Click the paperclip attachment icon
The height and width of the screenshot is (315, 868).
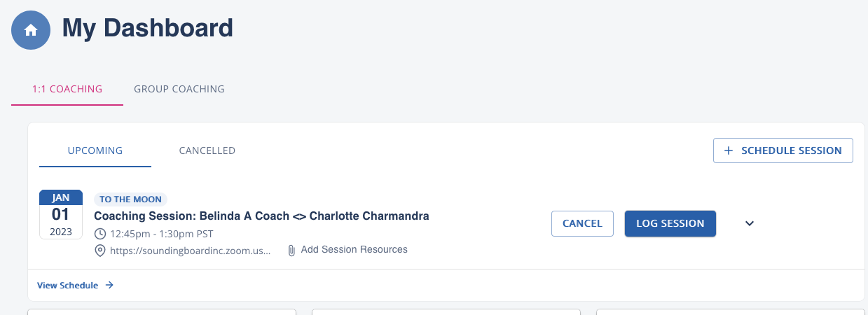291,250
